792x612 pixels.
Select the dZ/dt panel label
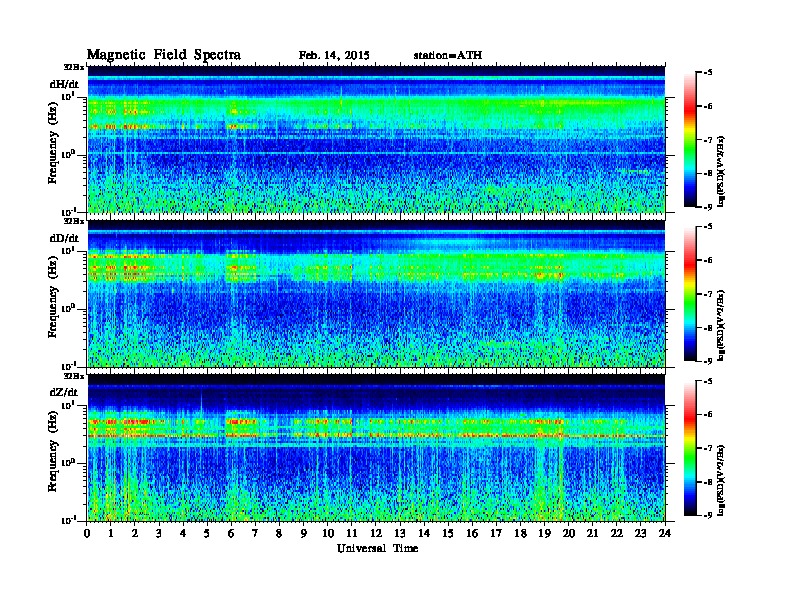(64, 392)
